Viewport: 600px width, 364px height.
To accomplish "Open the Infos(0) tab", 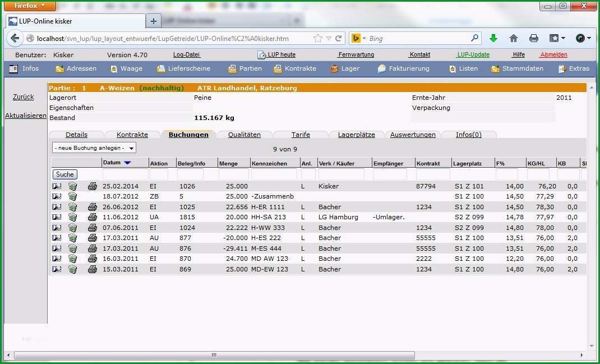I will click(x=469, y=135).
